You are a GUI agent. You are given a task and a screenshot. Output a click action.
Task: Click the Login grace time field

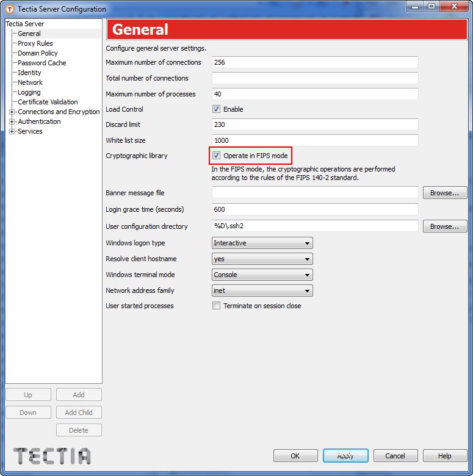315,209
